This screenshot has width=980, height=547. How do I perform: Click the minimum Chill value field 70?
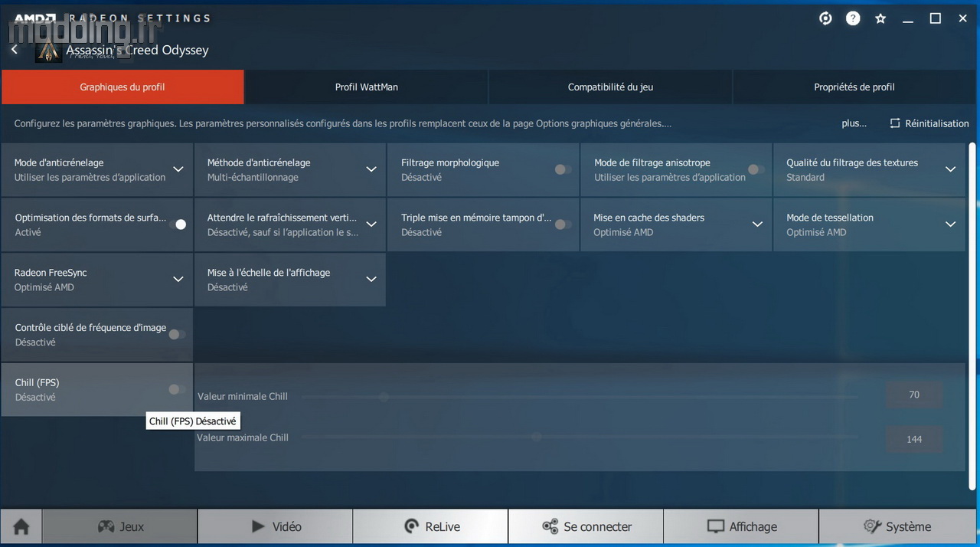914,395
